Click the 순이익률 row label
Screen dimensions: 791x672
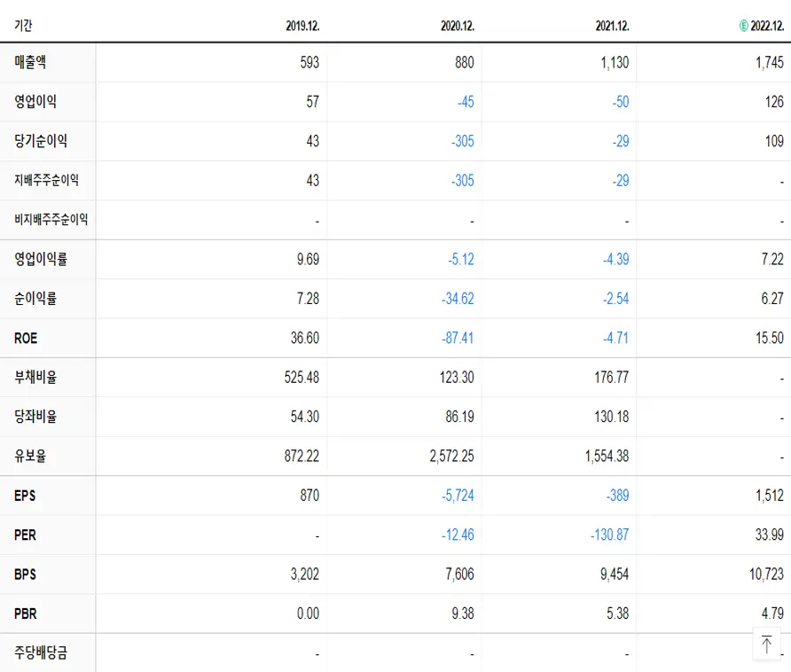[35, 298]
